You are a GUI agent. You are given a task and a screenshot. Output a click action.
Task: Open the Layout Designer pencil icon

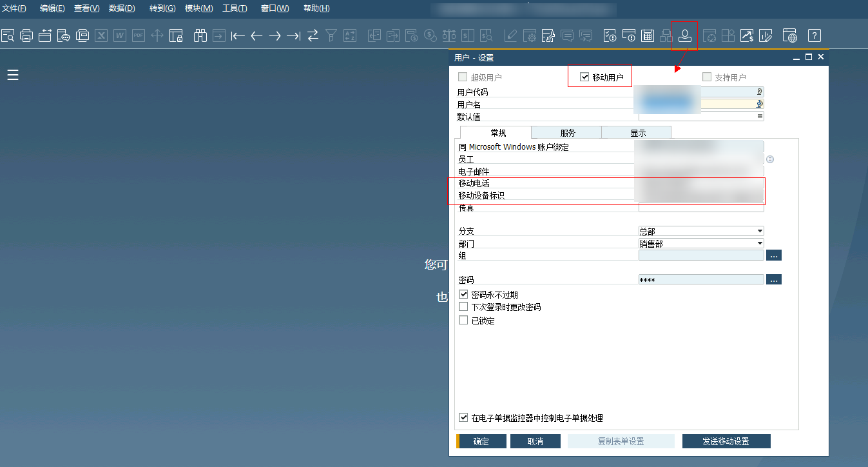pyautogui.click(x=511, y=35)
